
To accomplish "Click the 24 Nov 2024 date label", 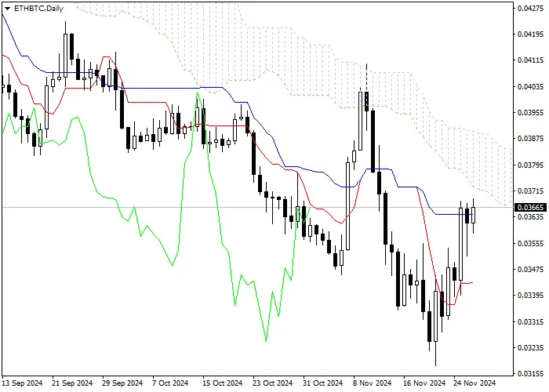I will pos(474,383).
